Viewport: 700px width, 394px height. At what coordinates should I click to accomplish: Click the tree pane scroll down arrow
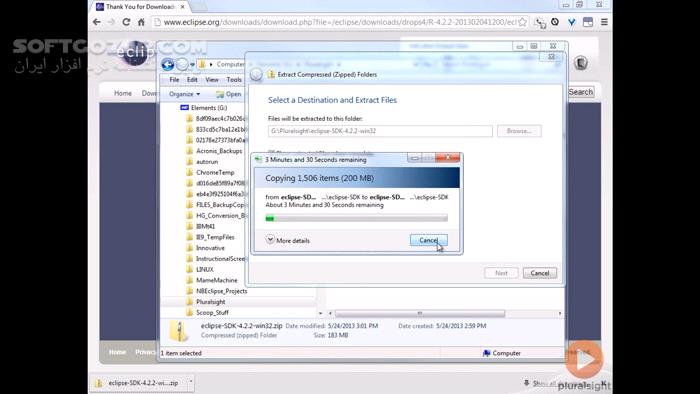tap(320, 313)
